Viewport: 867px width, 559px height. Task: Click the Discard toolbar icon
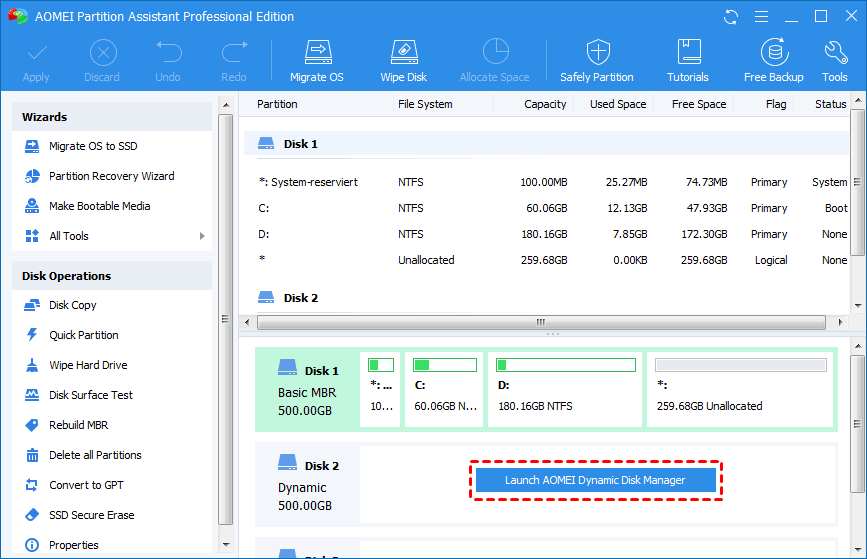coord(103,53)
